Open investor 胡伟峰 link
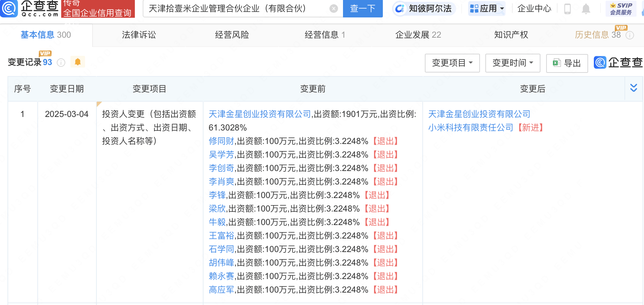This screenshot has width=644, height=305. point(221,263)
